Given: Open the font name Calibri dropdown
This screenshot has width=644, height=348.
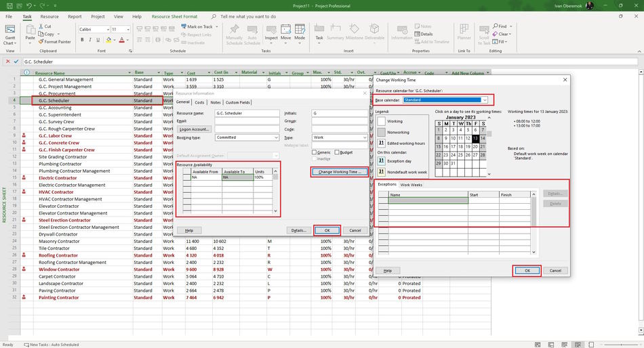Looking at the screenshot, I should pos(108,30).
